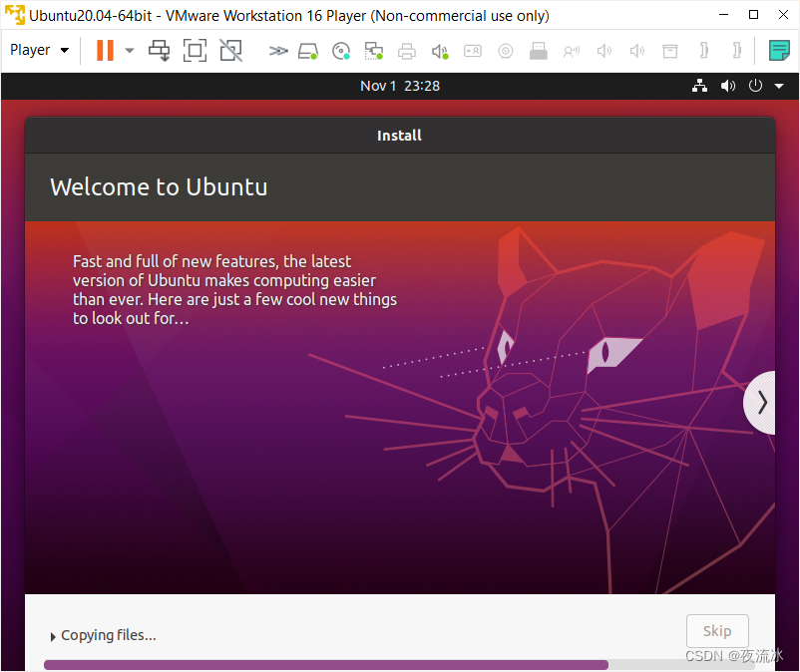Open the hard disk device icon
Viewport: 800px width, 672px height.
coord(308,51)
